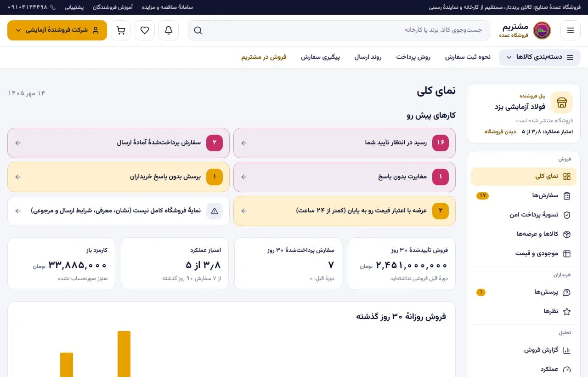Open سفارش پرداخت‌شدهٔ آمادهٔ ارسال card
The width and height of the screenshot is (588, 377).
point(119,143)
